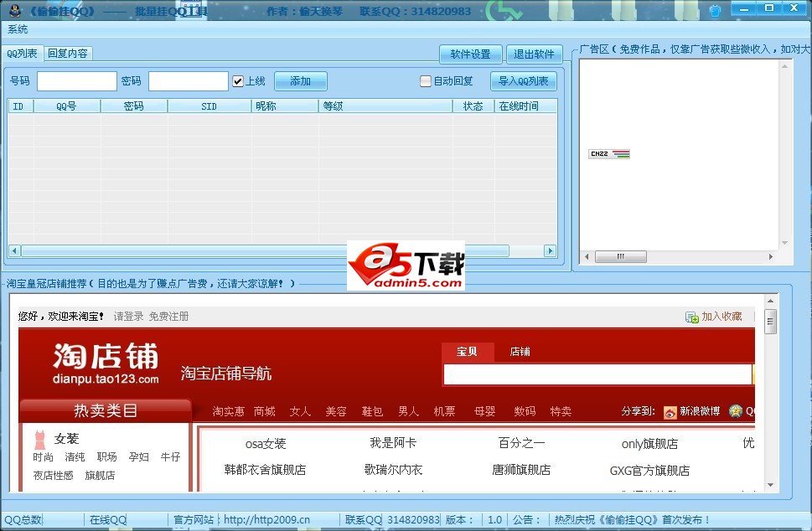
Task: Click the 新浪微博 share icon
Action: (x=670, y=412)
